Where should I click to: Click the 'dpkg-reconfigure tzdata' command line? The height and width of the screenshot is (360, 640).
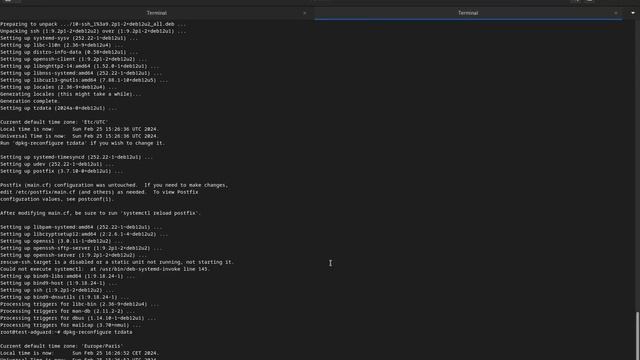point(66,332)
